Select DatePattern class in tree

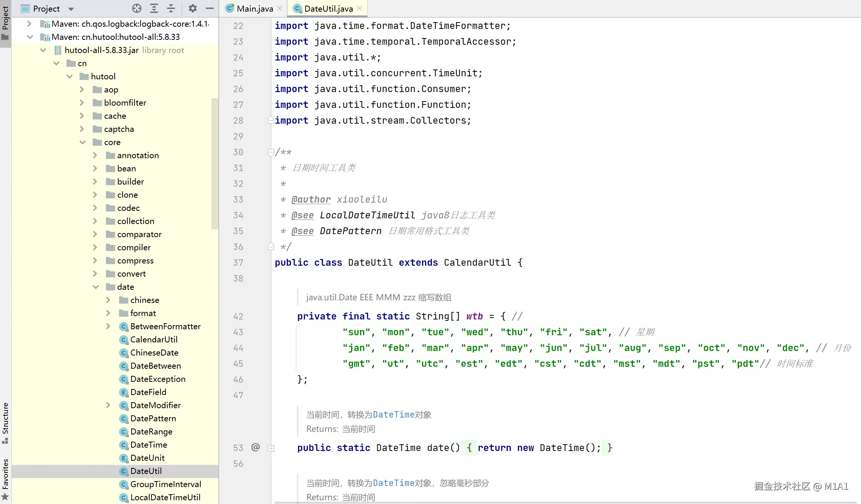(x=153, y=418)
